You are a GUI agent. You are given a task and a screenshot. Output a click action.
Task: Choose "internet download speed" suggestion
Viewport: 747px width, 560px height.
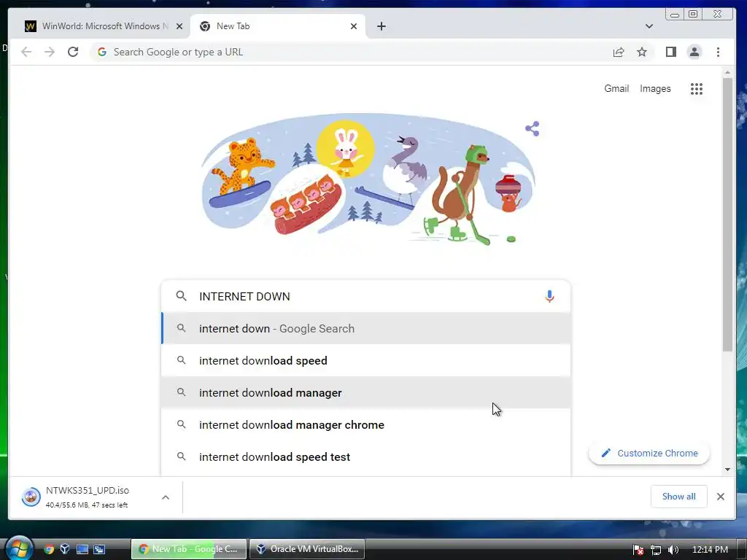pyautogui.click(x=366, y=360)
